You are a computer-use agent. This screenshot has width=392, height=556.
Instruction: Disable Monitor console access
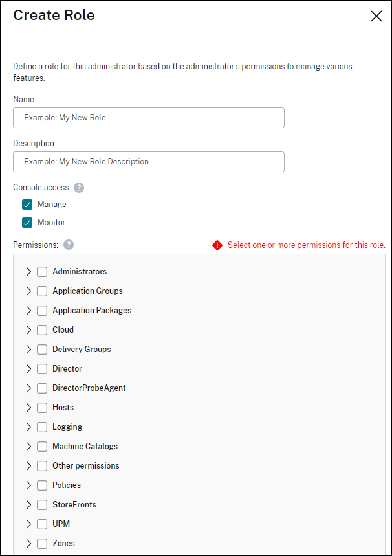coord(27,222)
